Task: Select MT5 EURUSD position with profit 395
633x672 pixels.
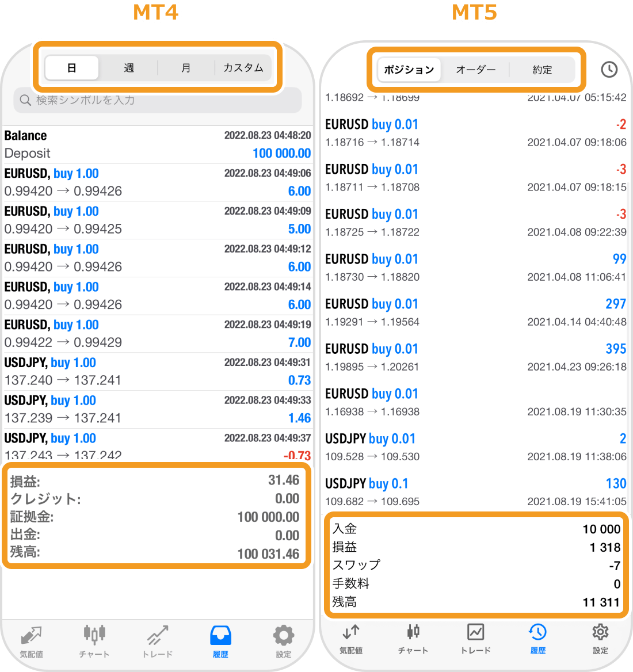Action: pos(476,357)
